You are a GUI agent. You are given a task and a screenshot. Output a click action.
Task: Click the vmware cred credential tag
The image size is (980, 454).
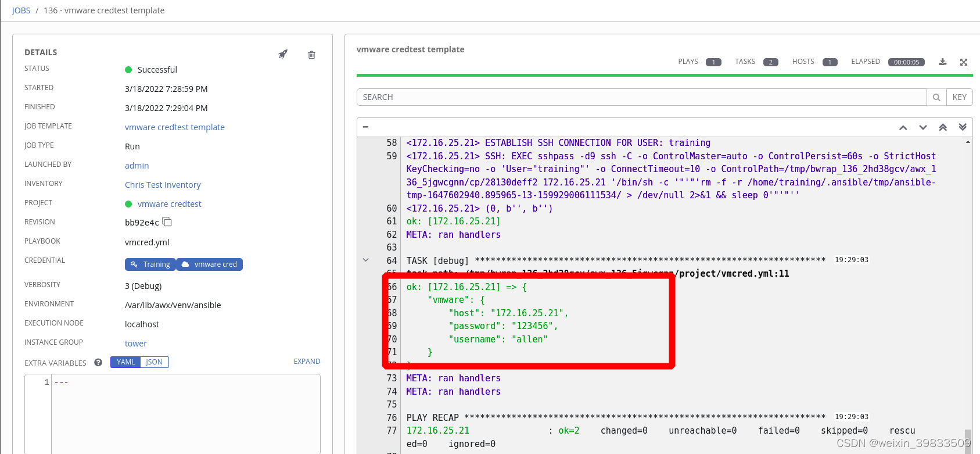(209, 264)
